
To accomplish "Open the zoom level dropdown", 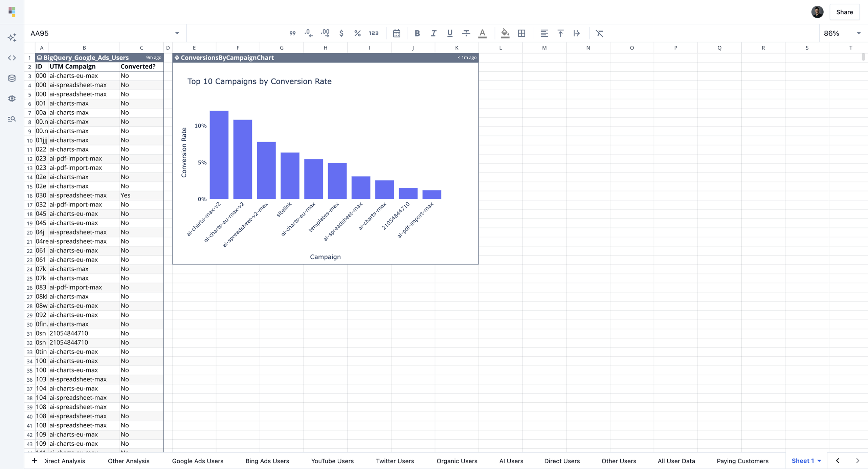I will (x=842, y=33).
